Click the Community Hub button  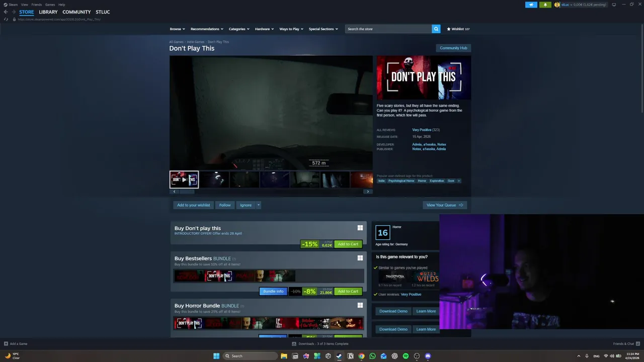[x=453, y=48]
